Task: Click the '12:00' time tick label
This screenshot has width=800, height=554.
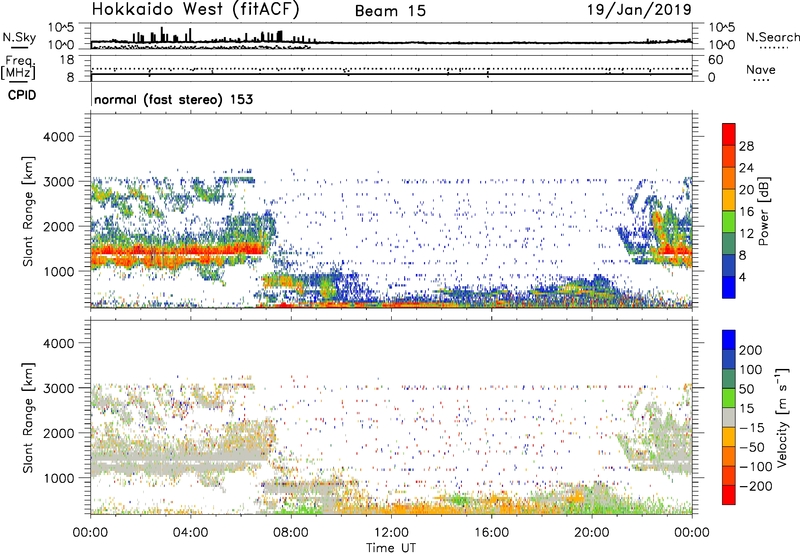Action: tap(391, 533)
